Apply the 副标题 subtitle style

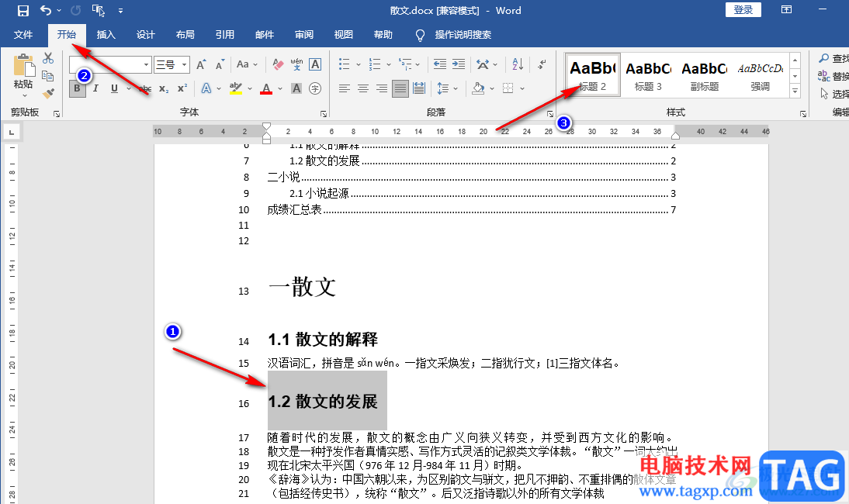tap(705, 75)
